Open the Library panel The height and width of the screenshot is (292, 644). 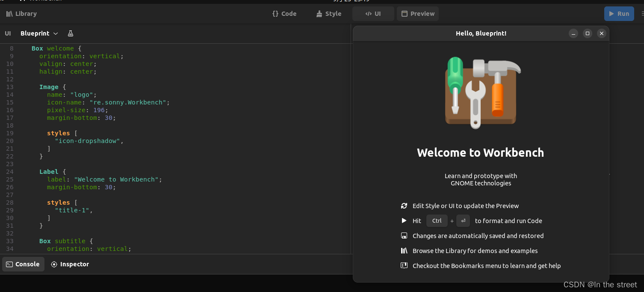pos(21,14)
